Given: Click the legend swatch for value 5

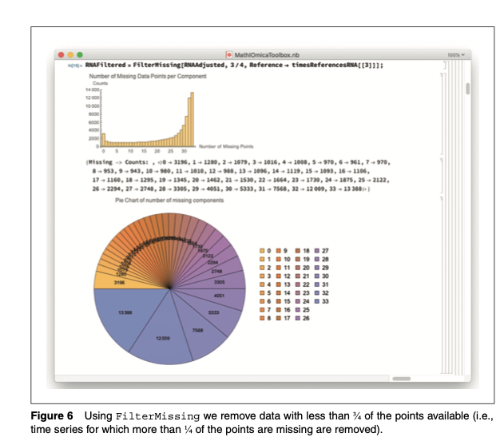Looking at the screenshot, I should tap(262, 293).
